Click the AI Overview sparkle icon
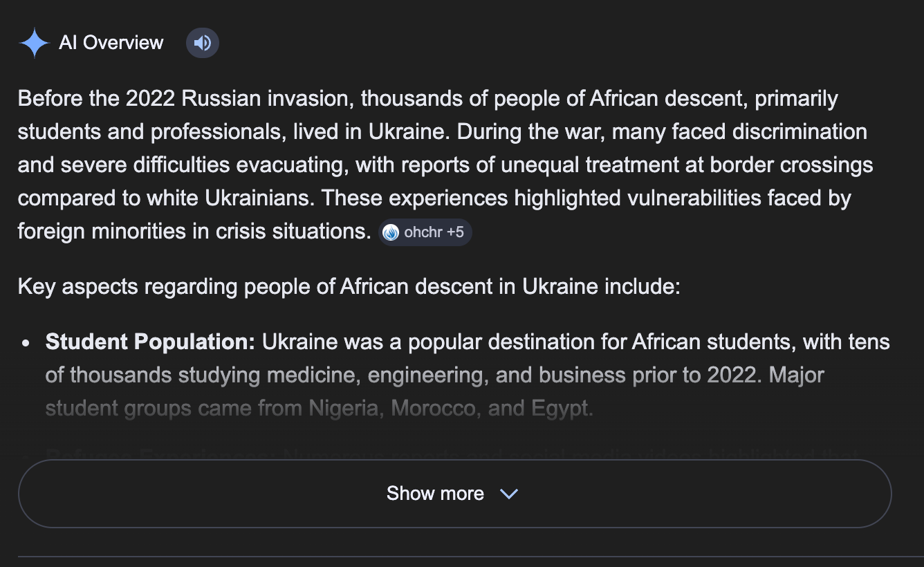924x567 pixels. point(34,43)
